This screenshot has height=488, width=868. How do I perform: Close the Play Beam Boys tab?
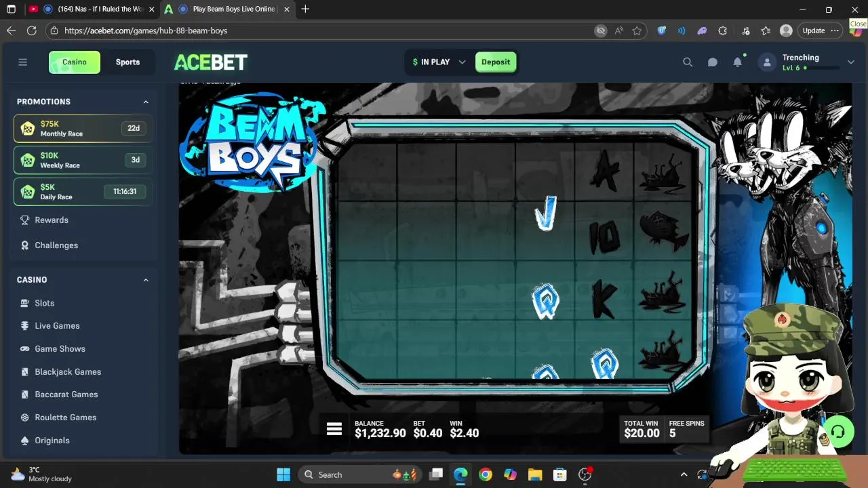287,9
